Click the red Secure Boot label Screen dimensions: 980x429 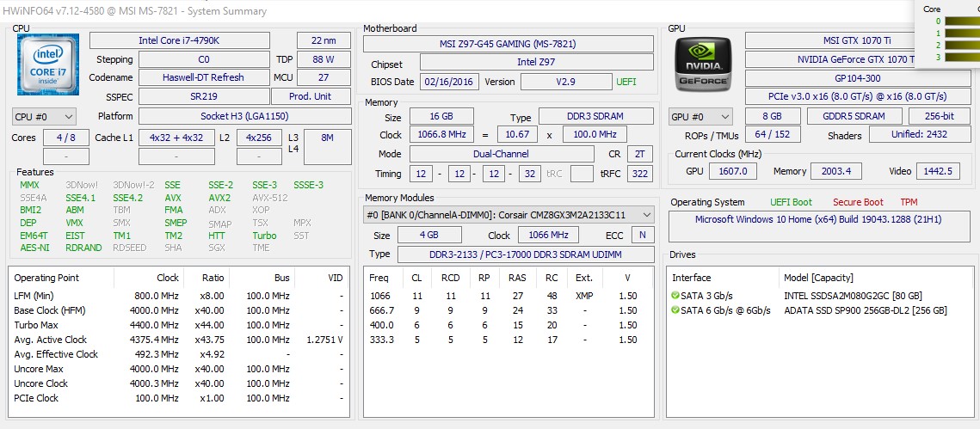[858, 202]
